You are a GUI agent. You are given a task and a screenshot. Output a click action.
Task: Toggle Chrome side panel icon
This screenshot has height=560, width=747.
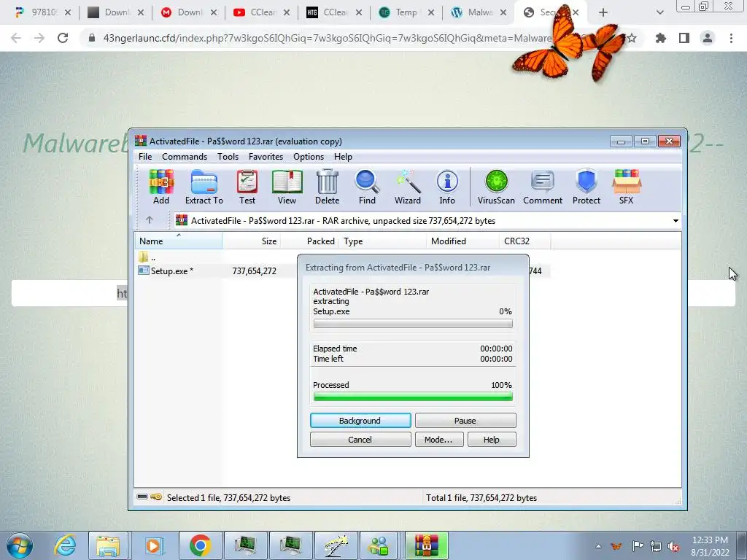pos(684,38)
